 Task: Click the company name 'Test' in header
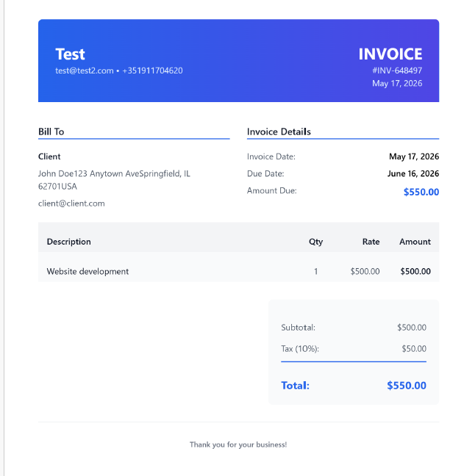[x=70, y=54]
